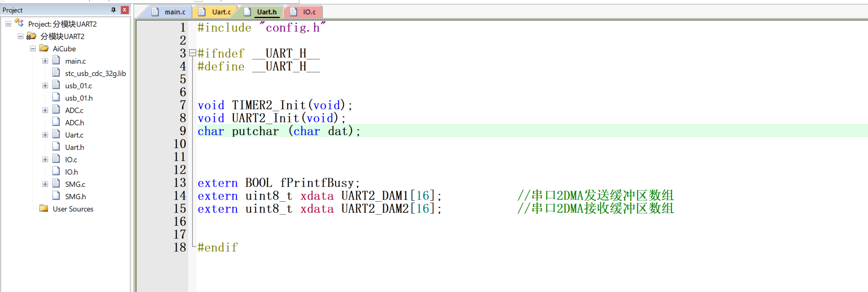The height and width of the screenshot is (292, 868).
Task: Expand the ADC.c tree node
Action: point(45,110)
